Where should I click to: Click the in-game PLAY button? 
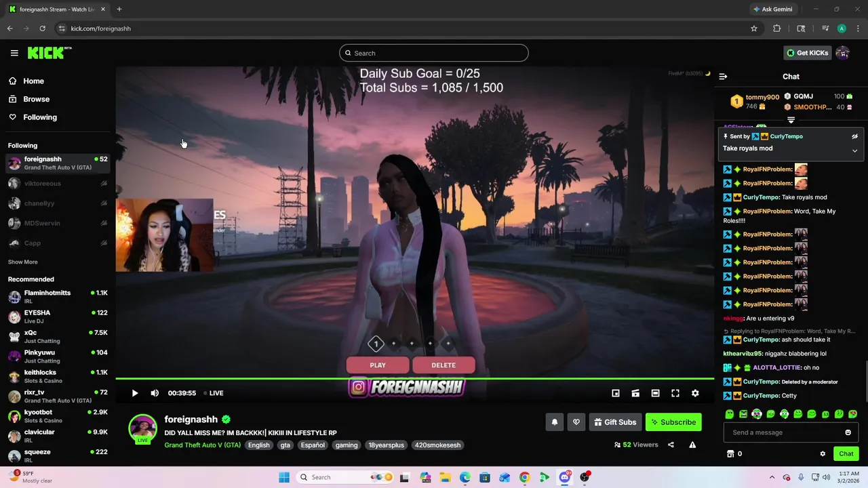tap(378, 365)
